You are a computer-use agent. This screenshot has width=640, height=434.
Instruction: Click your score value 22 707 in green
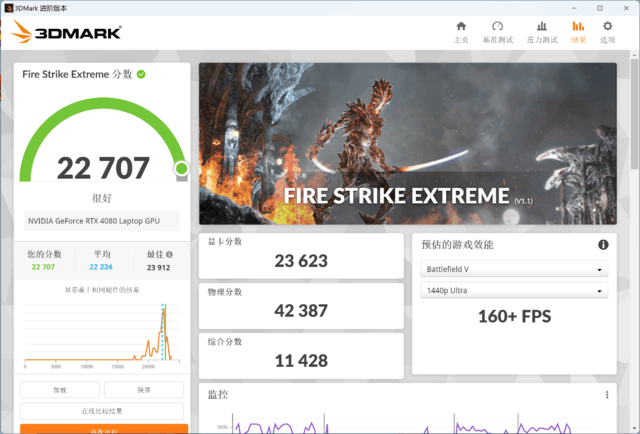[x=43, y=267]
